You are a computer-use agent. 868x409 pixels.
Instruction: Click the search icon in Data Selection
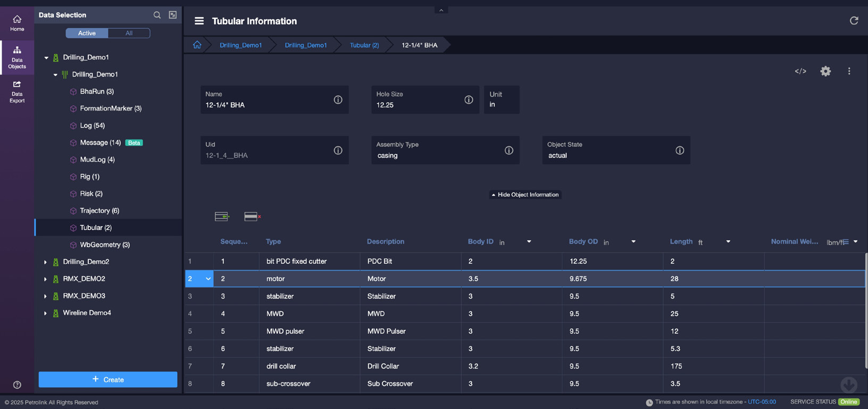pyautogui.click(x=157, y=15)
